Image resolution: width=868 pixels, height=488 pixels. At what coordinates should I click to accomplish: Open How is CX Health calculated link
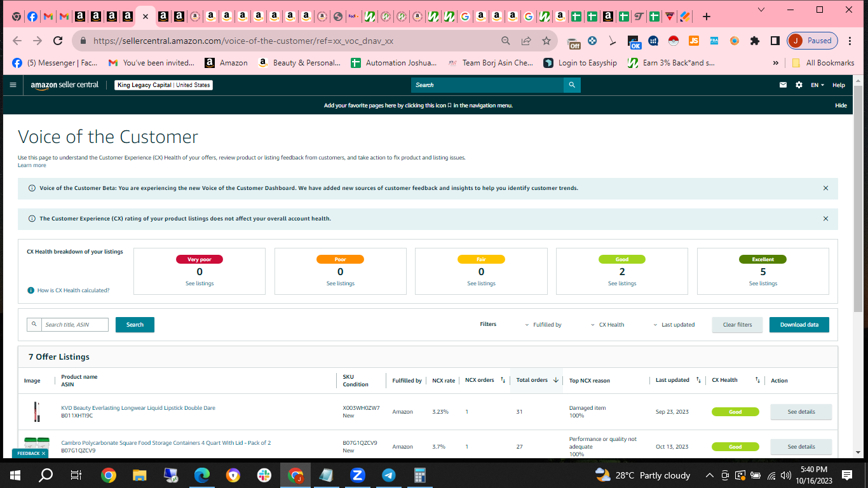point(73,290)
